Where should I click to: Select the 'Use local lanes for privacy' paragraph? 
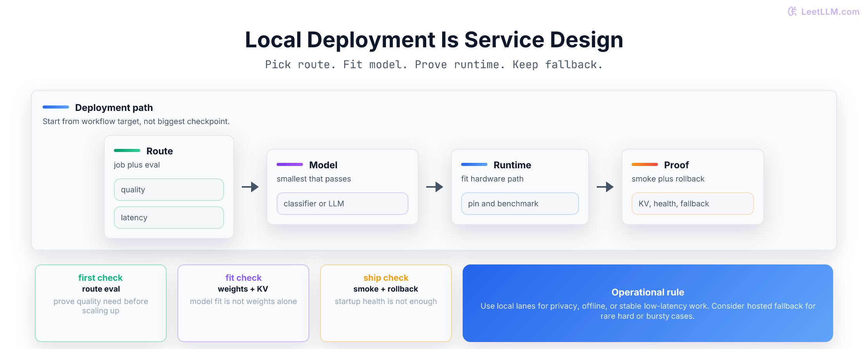click(648, 311)
